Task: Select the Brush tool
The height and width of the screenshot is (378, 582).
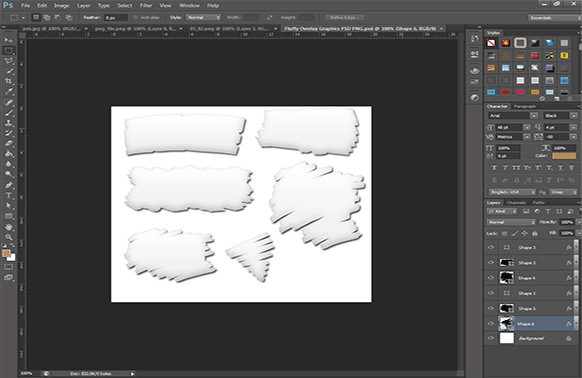Action: click(x=9, y=113)
